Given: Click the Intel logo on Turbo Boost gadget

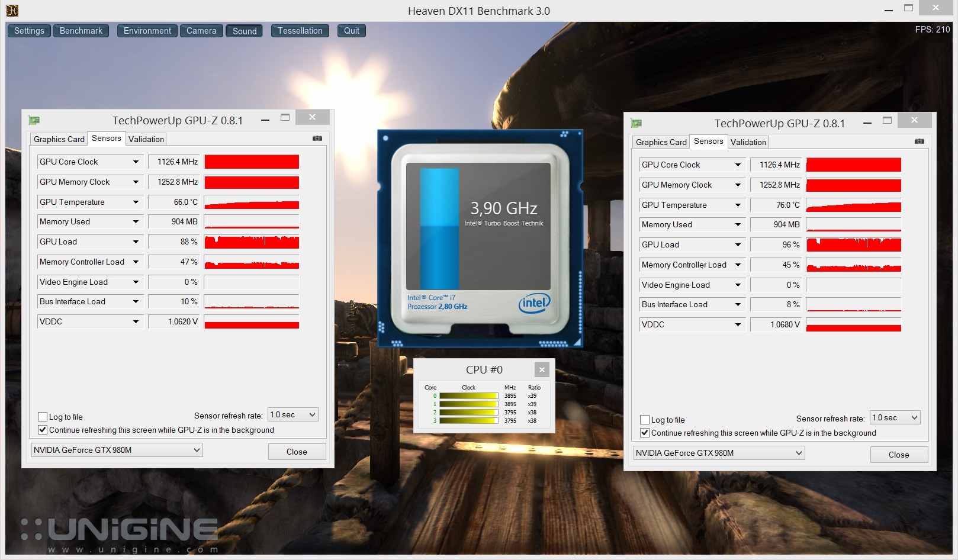Looking at the screenshot, I should (x=534, y=303).
